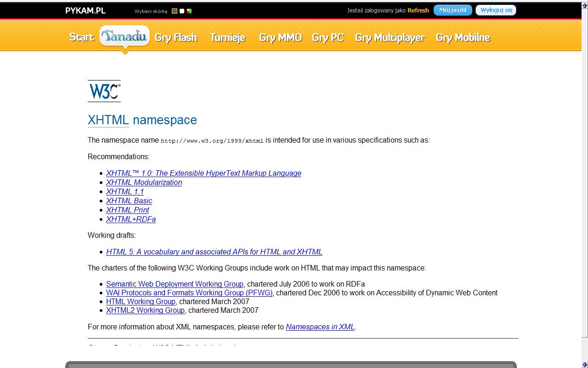Viewport: 588px width, 368px height.
Task: Click the Recommendations: label text
Action: 119,157
